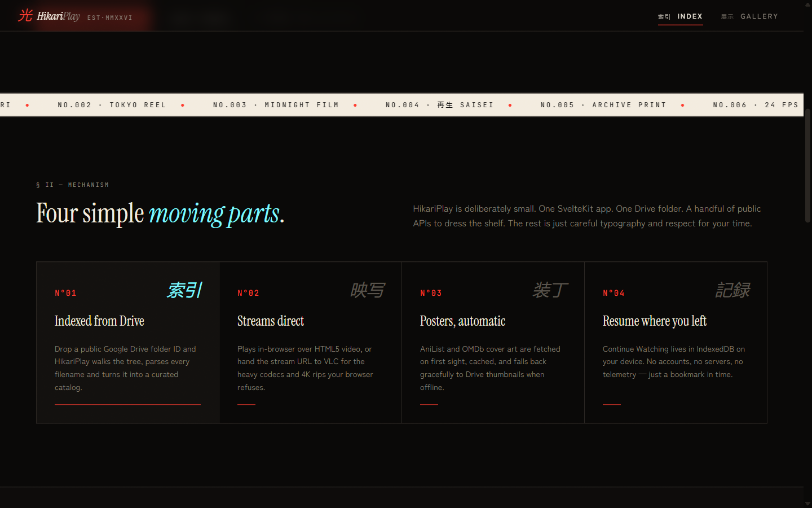Click the N°02 card number label

pyautogui.click(x=248, y=293)
